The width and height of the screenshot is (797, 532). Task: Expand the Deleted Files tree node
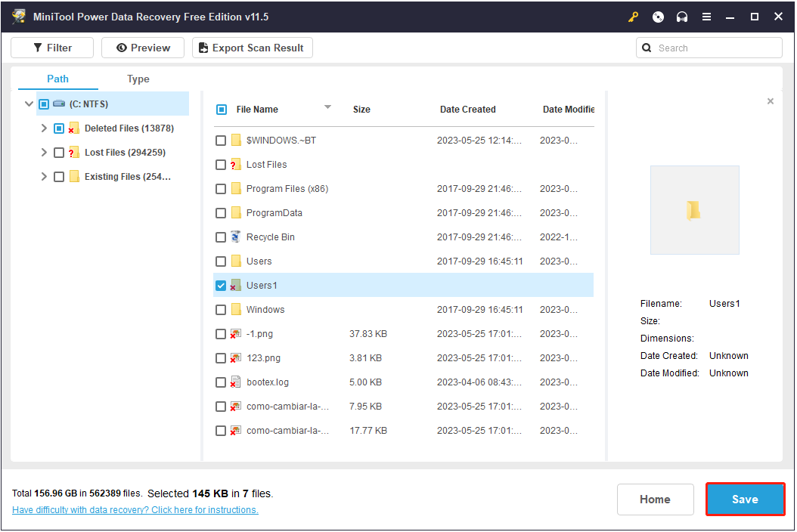pos(44,128)
